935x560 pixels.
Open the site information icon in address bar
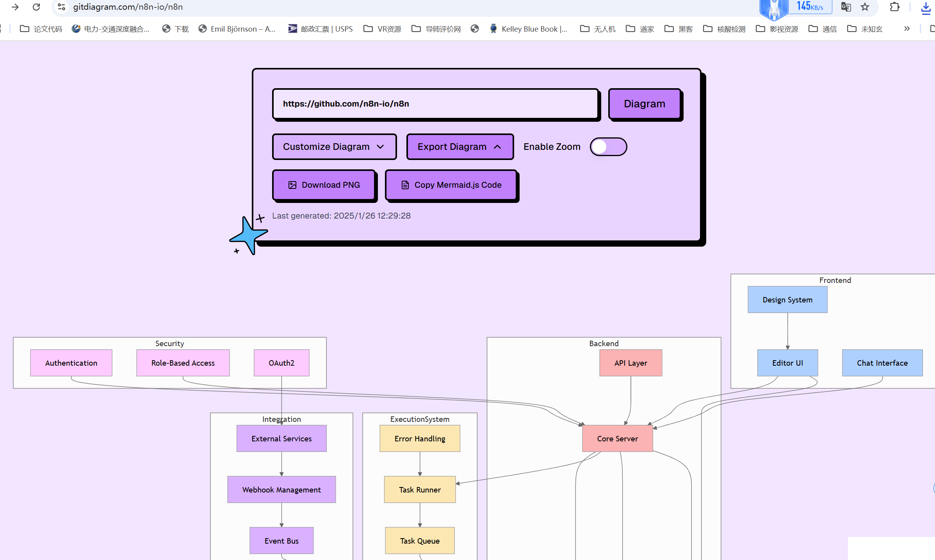pyautogui.click(x=61, y=7)
